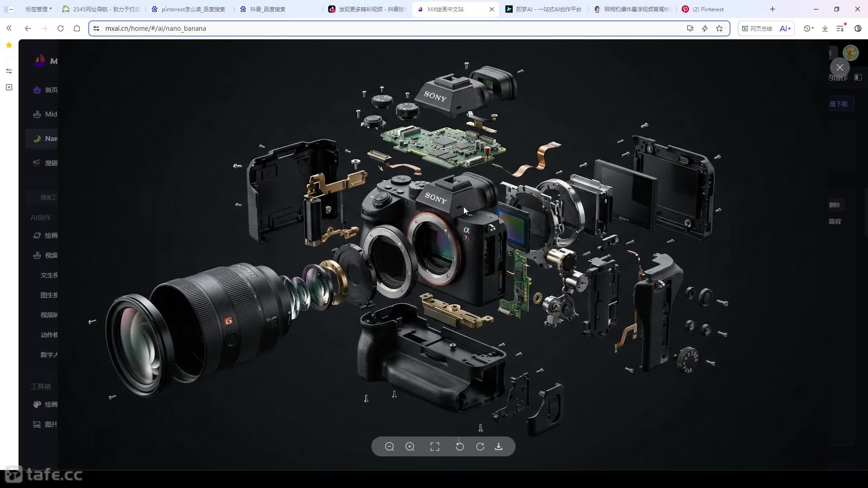This screenshot has height=488, width=868.
Task: Bookmark this page with the star icon
Action: click(719, 28)
